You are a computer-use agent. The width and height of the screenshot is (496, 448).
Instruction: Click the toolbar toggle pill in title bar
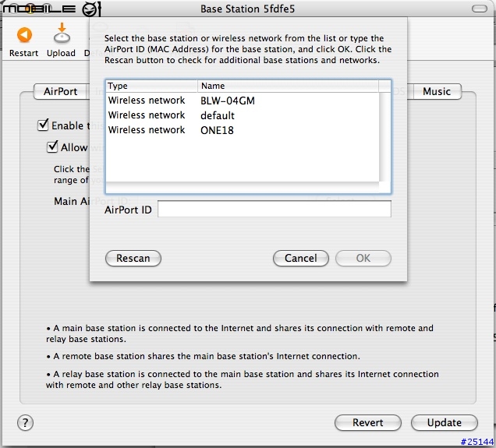tap(480, 9)
